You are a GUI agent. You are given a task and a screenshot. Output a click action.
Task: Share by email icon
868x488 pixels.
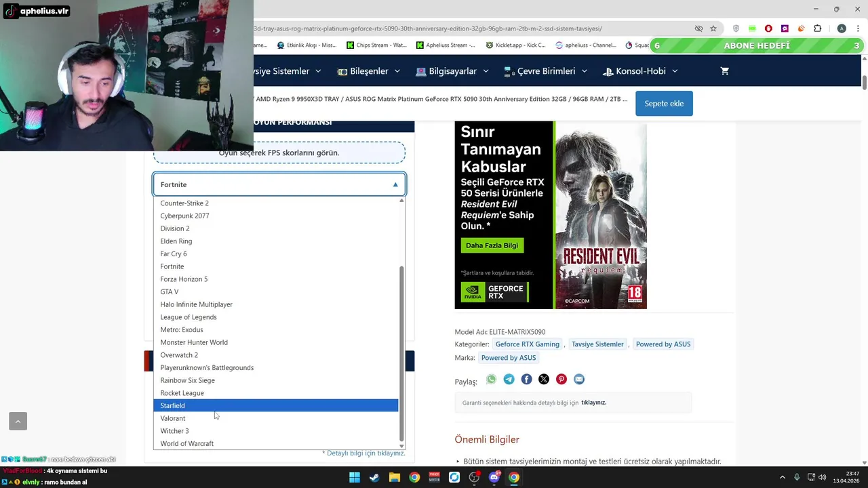pos(579,380)
